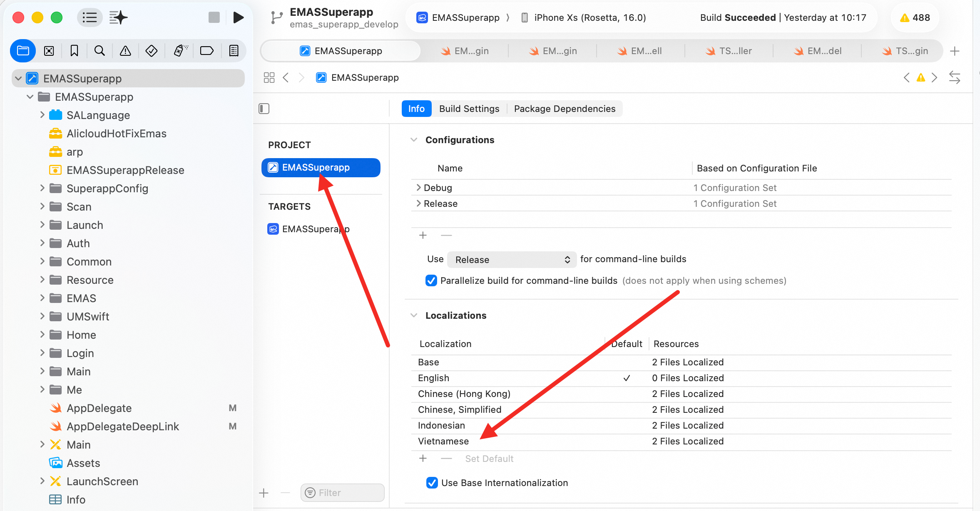Open the Release command-line builds dropdown
Viewport: 980px width, 511px height.
click(x=512, y=260)
